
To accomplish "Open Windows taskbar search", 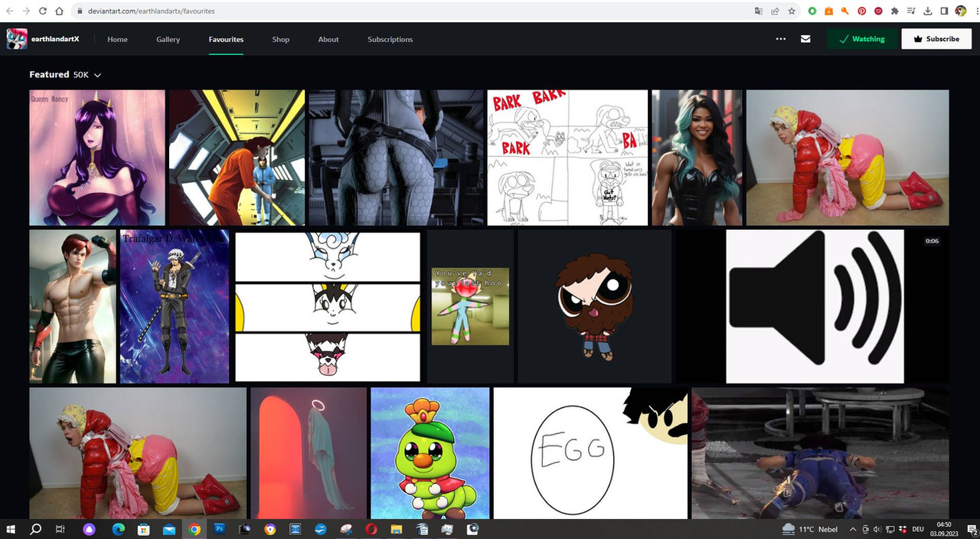I will (x=35, y=529).
